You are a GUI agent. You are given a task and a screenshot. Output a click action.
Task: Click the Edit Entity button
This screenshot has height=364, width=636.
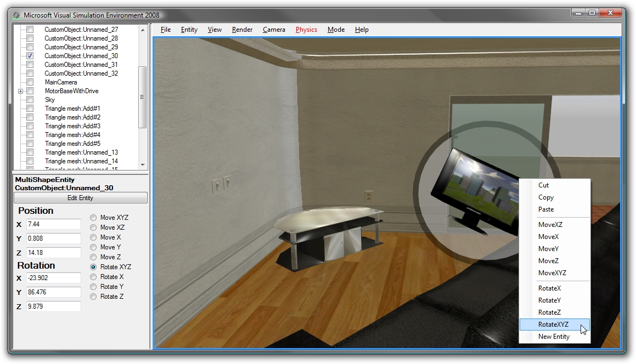80,197
